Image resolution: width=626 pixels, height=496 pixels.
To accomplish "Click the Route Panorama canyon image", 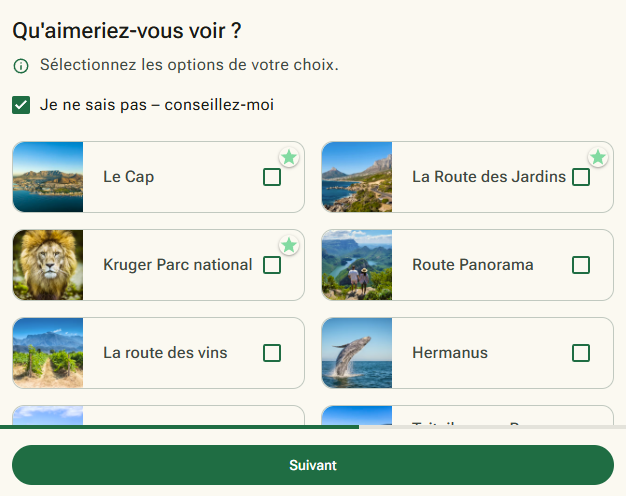I will [x=357, y=265].
